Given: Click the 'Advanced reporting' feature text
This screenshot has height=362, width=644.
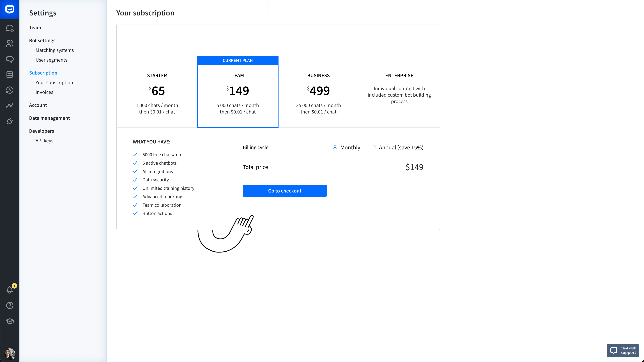Looking at the screenshot, I should click(x=162, y=197).
